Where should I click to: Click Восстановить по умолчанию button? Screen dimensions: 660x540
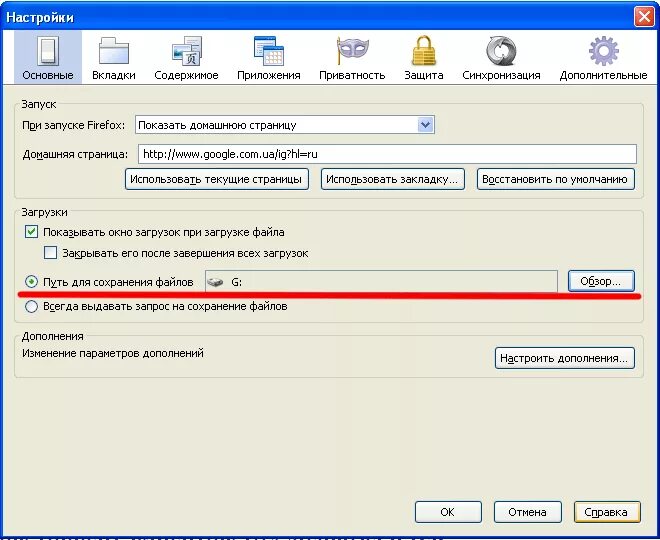point(555,179)
